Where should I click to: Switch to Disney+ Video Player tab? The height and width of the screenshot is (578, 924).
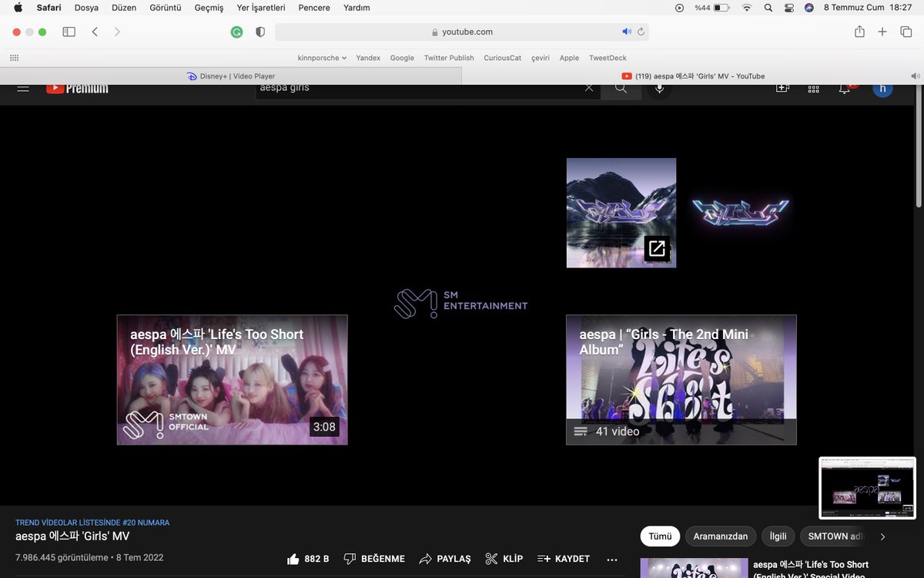[x=231, y=76]
